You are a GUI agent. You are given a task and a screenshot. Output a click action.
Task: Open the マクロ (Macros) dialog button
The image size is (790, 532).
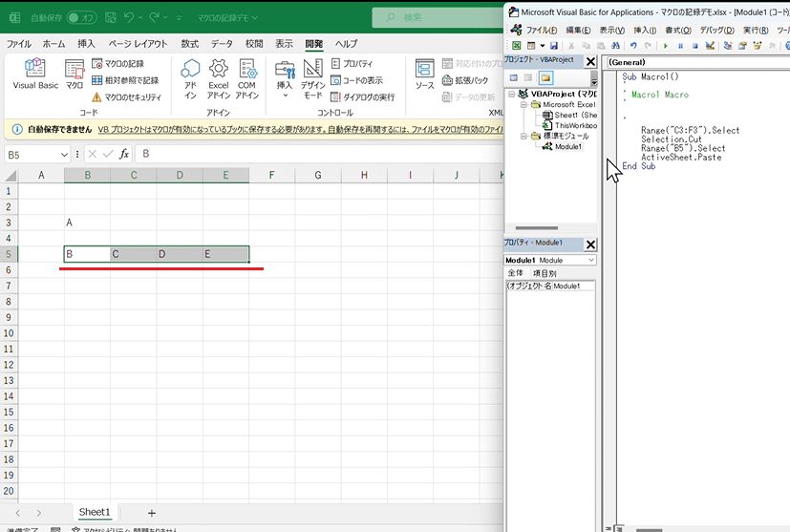(75, 74)
